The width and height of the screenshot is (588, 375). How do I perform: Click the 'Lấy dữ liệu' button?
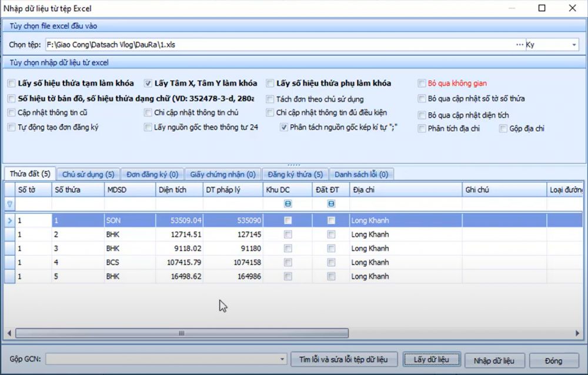(x=432, y=359)
